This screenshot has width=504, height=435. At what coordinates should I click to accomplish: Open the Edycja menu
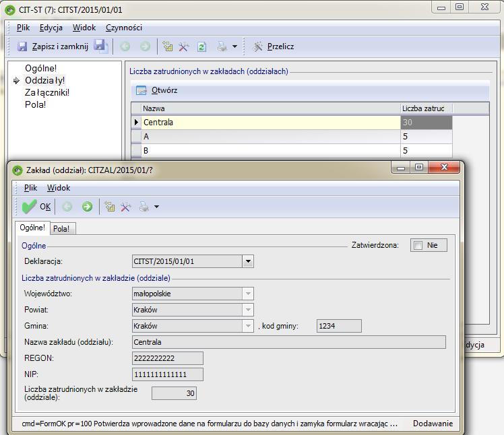tap(51, 28)
